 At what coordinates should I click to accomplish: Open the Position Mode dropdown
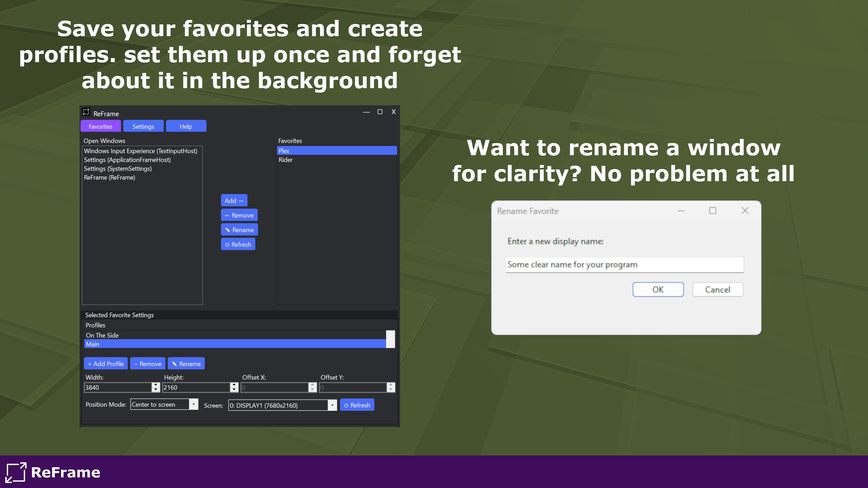(x=194, y=404)
